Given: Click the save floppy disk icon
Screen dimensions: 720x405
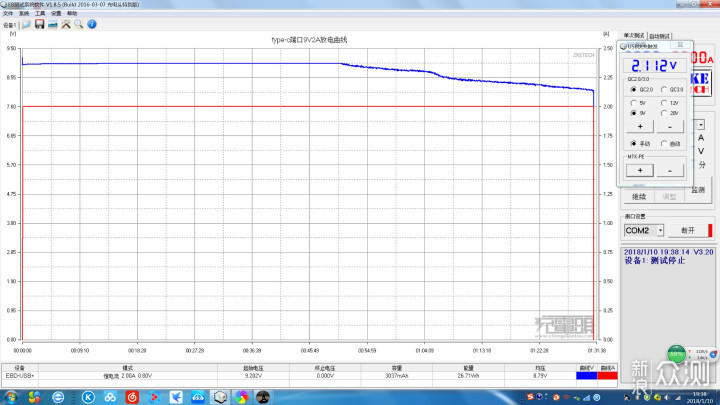Looking at the screenshot, I should pos(39,24).
